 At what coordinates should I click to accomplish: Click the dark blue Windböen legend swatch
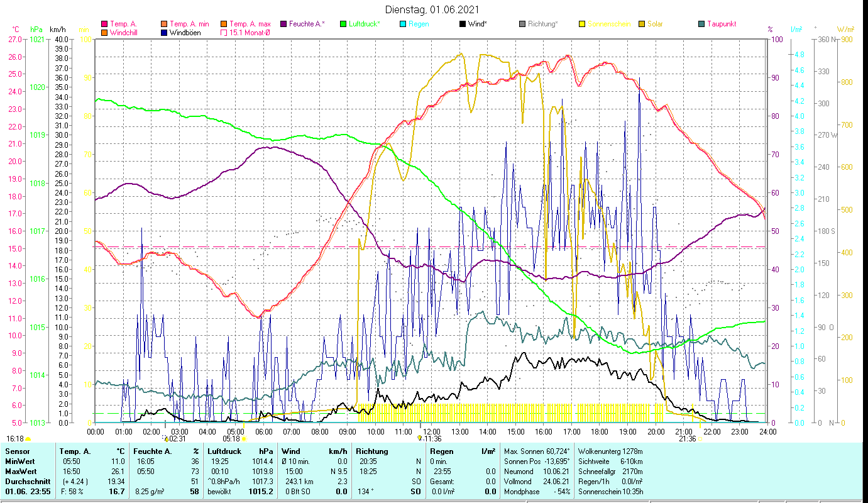(165, 33)
